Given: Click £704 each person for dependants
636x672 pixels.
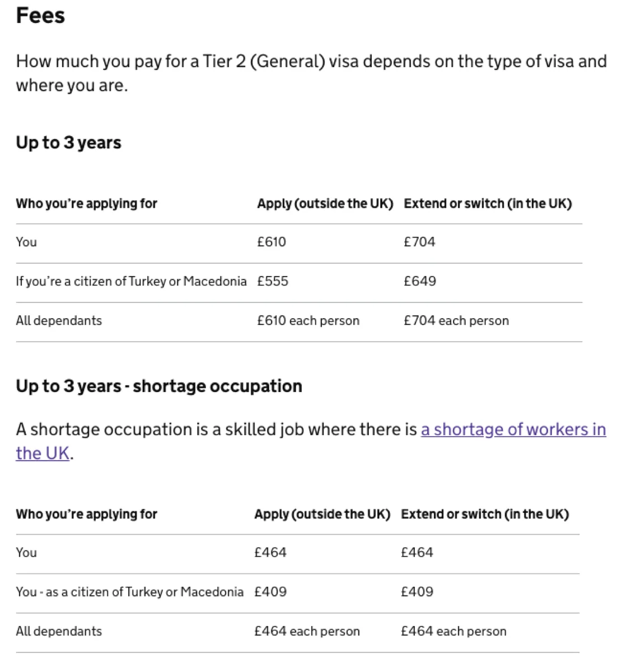Looking at the screenshot, I should point(456,321).
